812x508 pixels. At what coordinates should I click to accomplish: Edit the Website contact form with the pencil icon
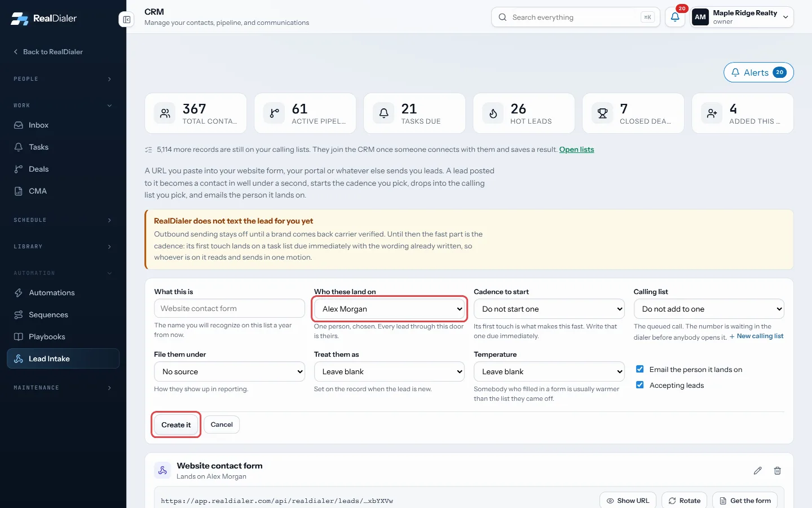[x=757, y=471]
